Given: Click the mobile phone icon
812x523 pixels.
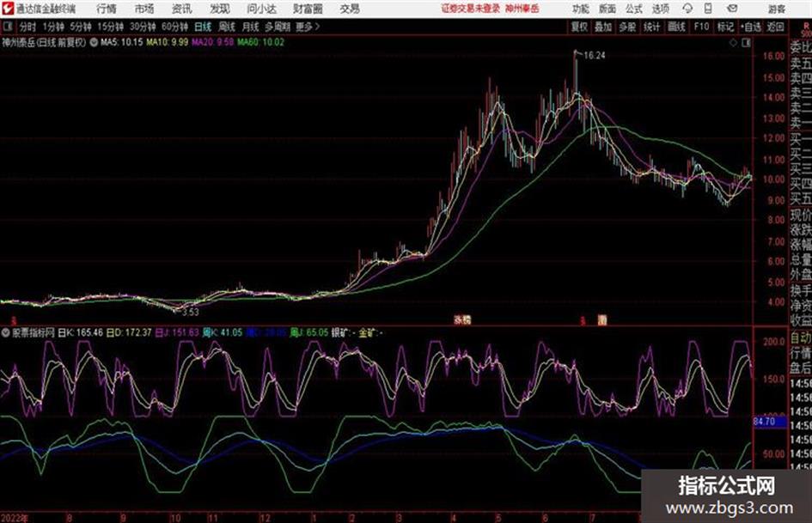Looking at the screenshot, I should pos(708,9).
